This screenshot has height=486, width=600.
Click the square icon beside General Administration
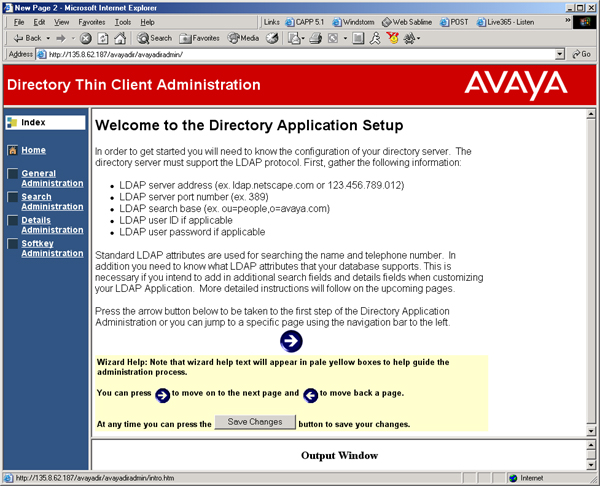13,174
